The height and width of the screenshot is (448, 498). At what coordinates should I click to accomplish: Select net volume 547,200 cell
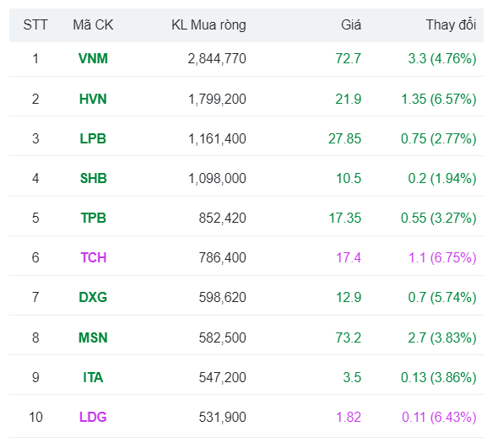point(222,377)
